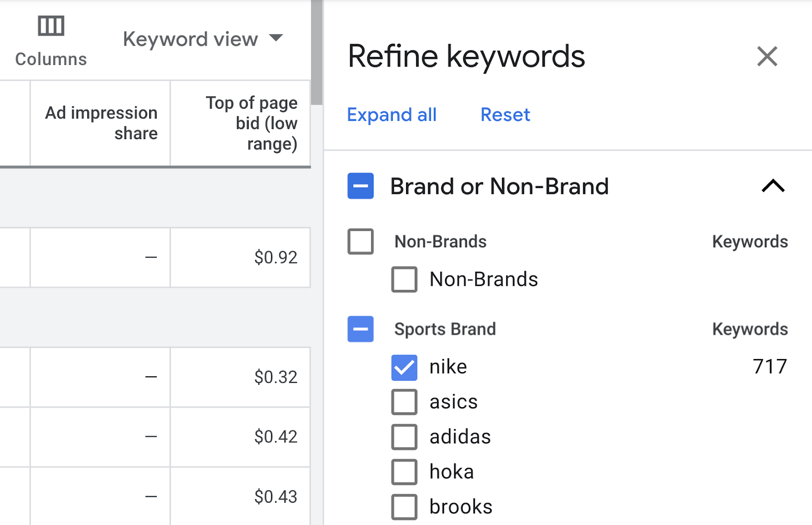Uncheck the nike keyword filter
This screenshot has width=812, height=525.
click(x=404, y=367)
